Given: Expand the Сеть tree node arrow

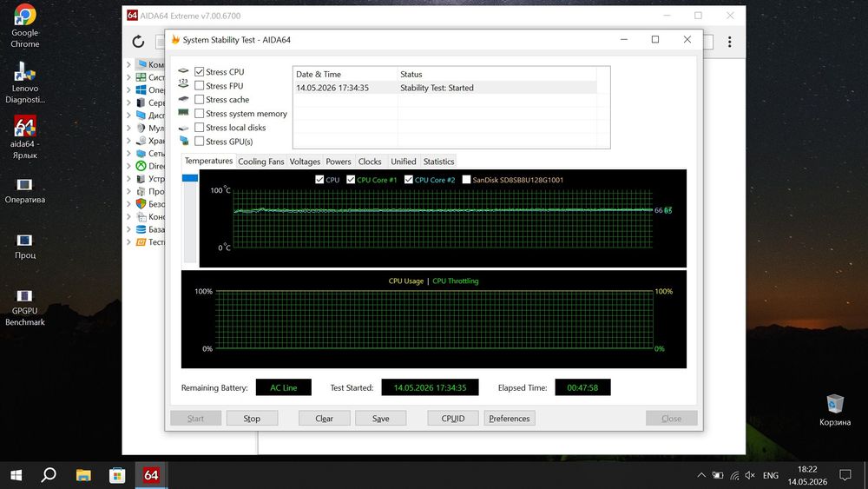Looking at the screenshot, I should pyautogui.click(x=128, y=154).
